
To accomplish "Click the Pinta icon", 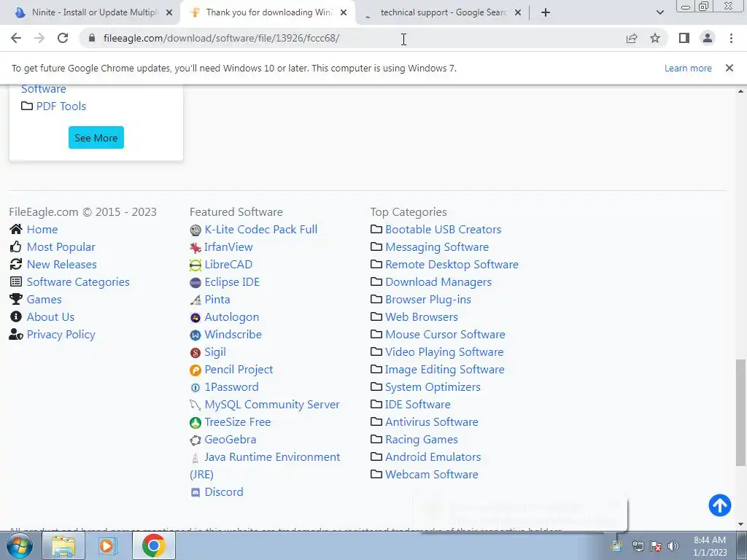I will pyautogui.click(x=196, y=300).
